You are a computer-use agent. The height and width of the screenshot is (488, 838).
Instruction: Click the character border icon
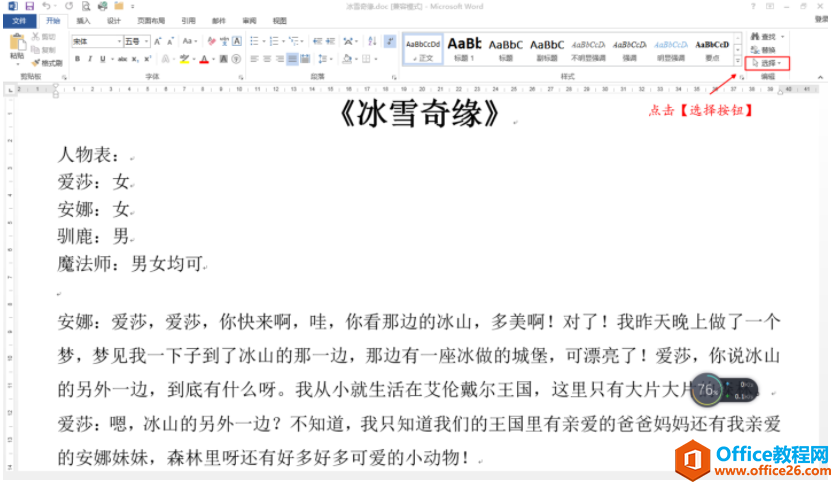[x=237, y=41]
